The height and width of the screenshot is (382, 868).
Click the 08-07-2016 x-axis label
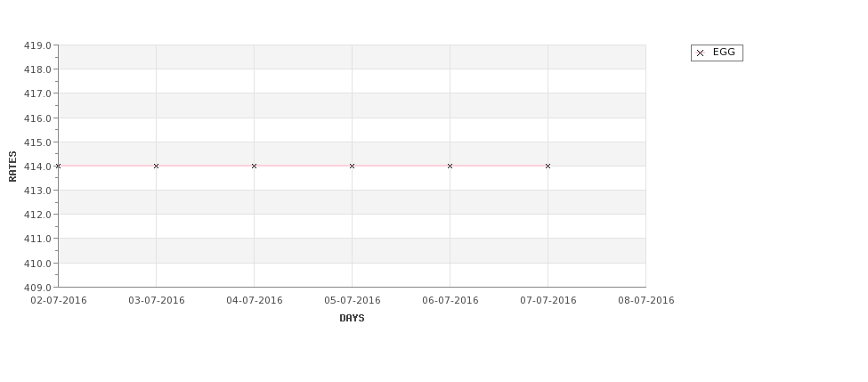tap(646, 301)
